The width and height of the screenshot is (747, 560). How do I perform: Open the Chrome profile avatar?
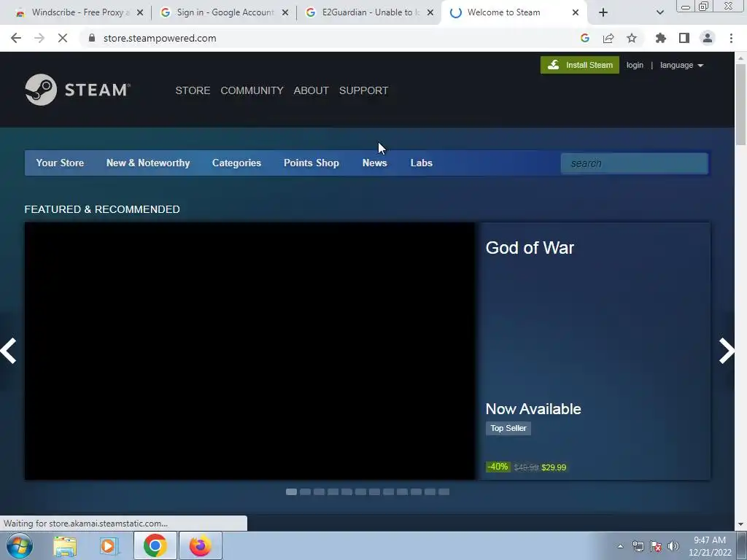pos(708,38)
